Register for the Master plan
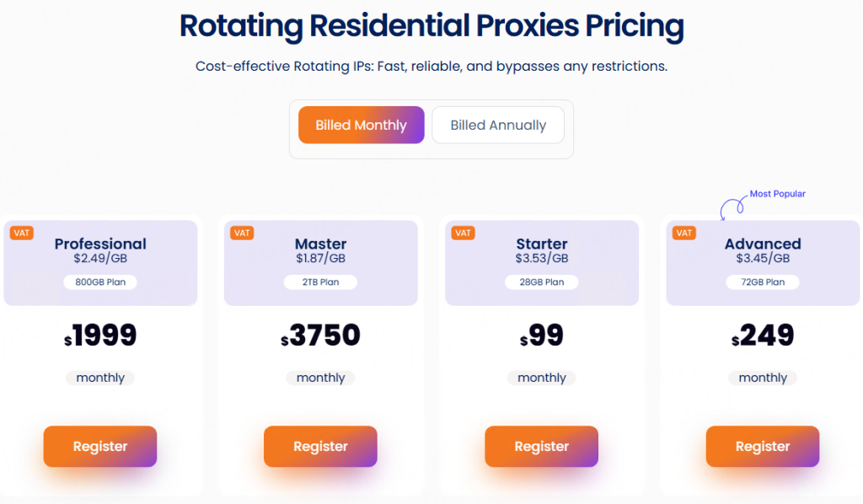 coord(320,447)
